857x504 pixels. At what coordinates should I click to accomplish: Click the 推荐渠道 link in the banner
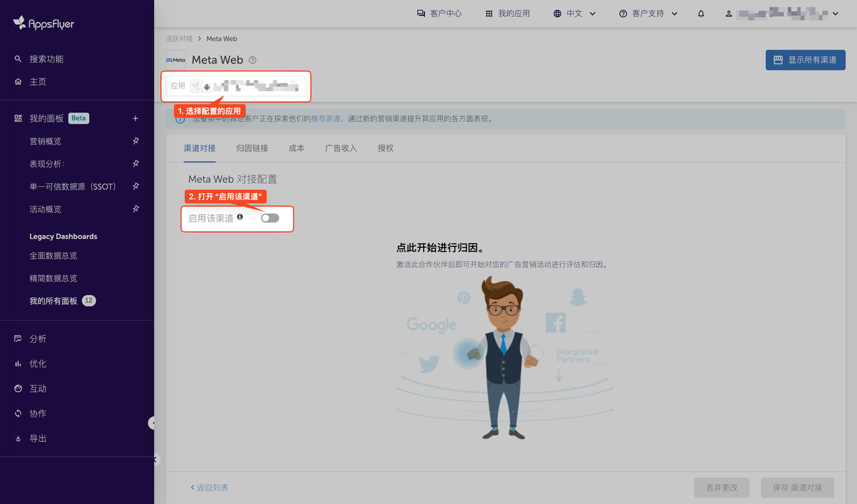[325, 118]
